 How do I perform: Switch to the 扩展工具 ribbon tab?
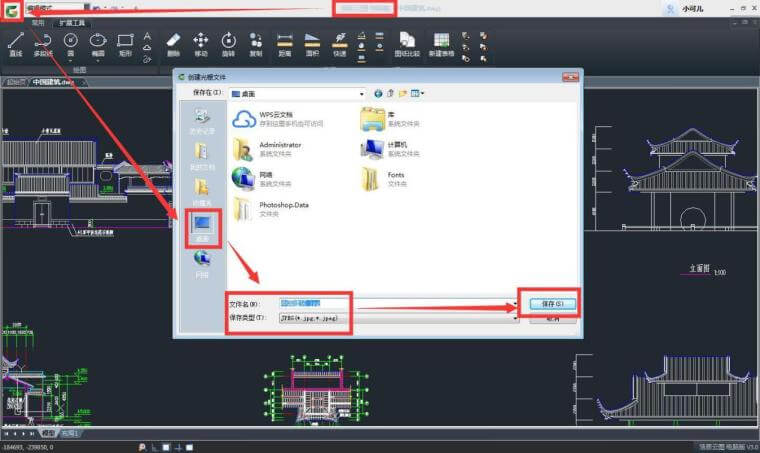tap(74, 20)
